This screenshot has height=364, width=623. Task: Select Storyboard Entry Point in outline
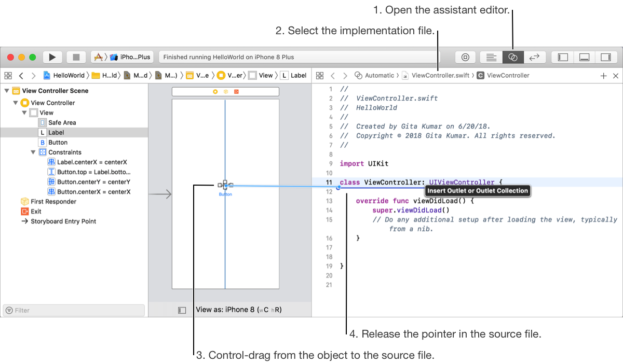pos(63,221)
